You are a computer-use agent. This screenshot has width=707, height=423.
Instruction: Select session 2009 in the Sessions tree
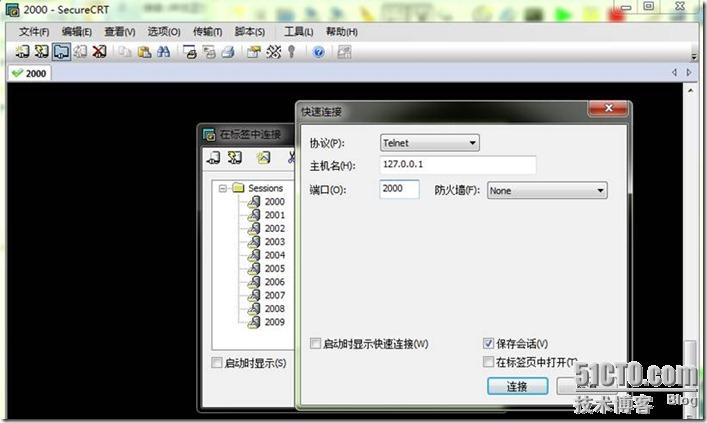click(x=274, y=322)
